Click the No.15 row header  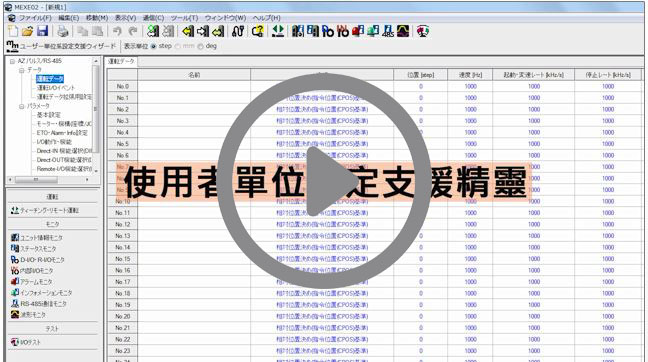(x=122, y=259)
